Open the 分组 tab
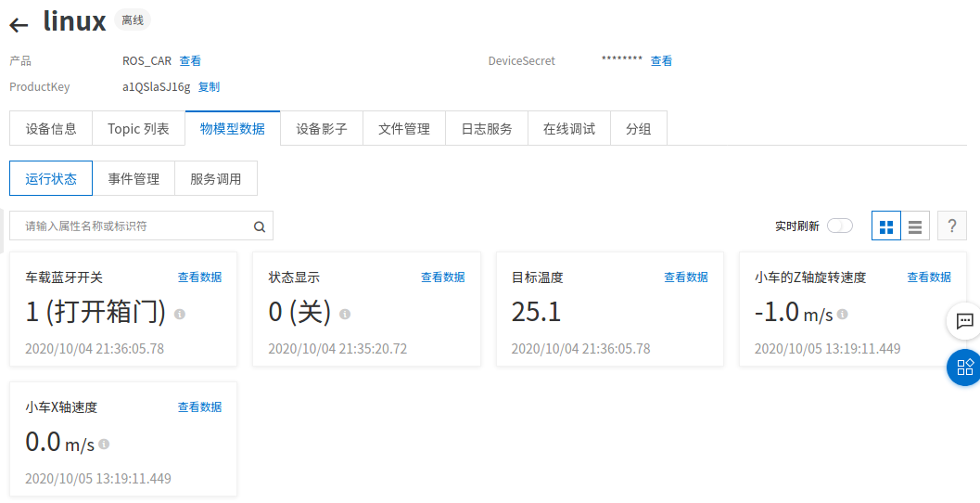The width and height of the screenshot is (980, 503). [x=638, y=128]
